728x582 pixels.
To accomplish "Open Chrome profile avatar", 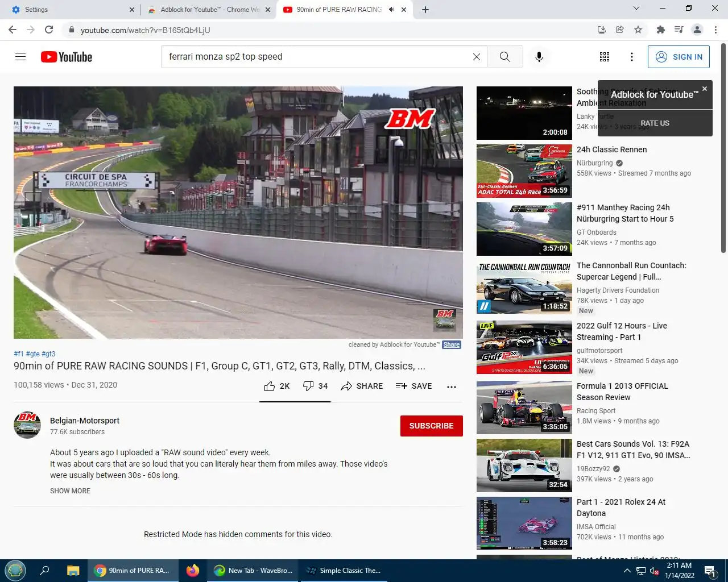I will pos(697,30).
